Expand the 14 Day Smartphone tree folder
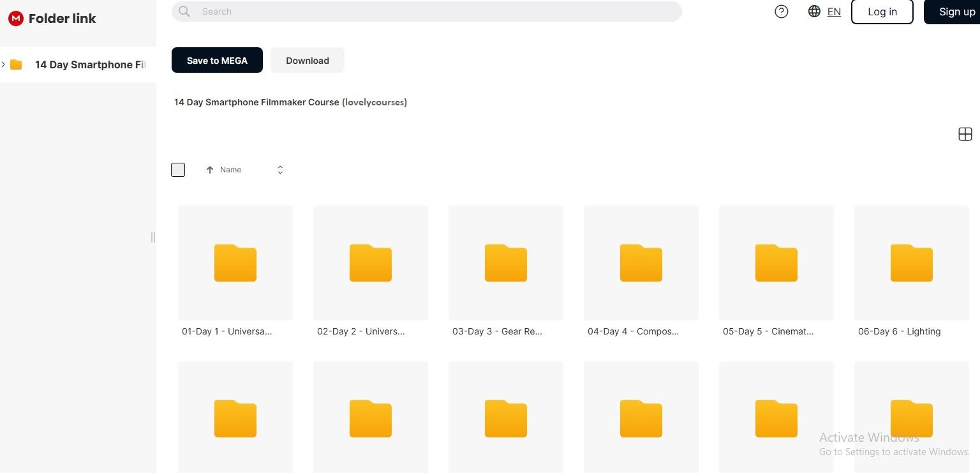This screenshot has width=980, height=473. pyautogui.click(x=4, y=64)
